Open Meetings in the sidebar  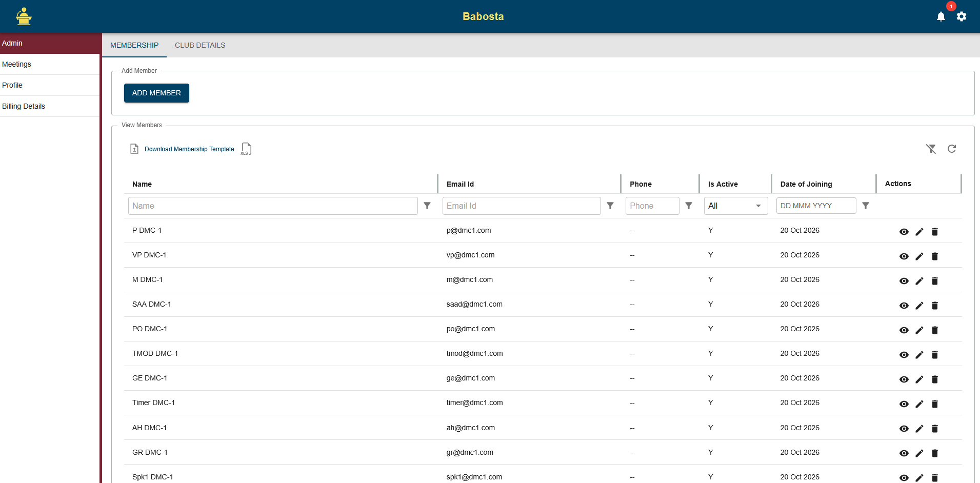50,64
